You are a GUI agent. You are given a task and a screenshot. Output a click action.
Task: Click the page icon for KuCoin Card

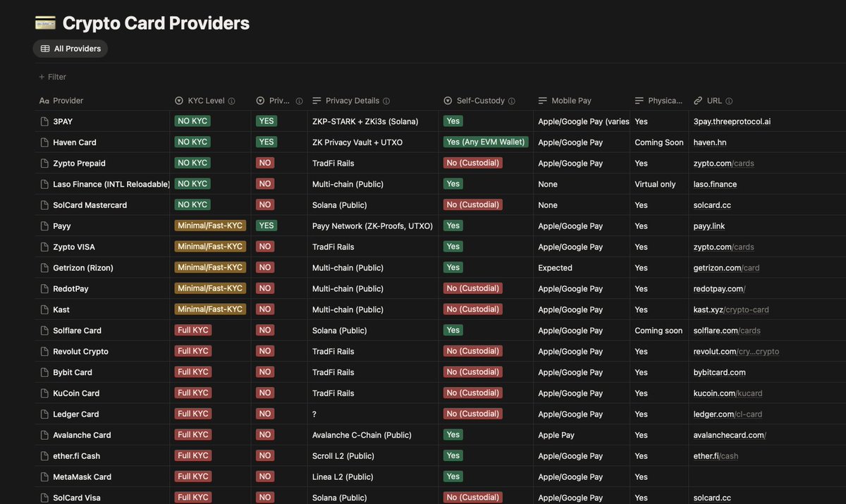point(44,393)
